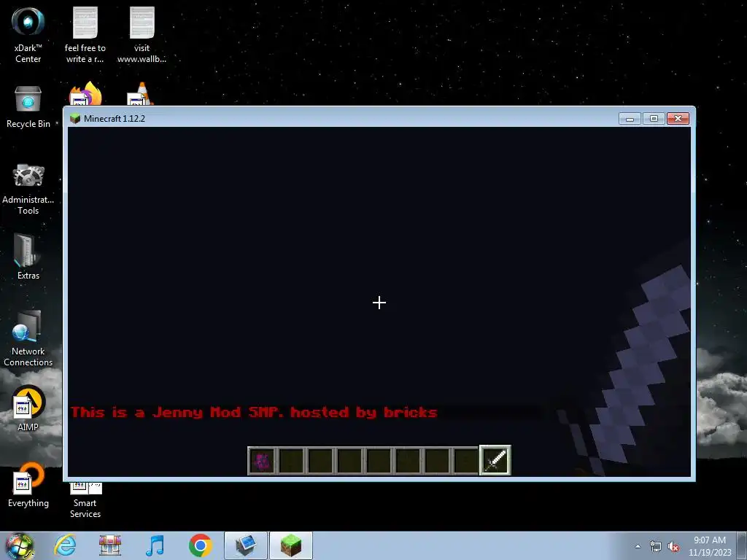Open the chest-like program on the taskbar

(110, 545)
